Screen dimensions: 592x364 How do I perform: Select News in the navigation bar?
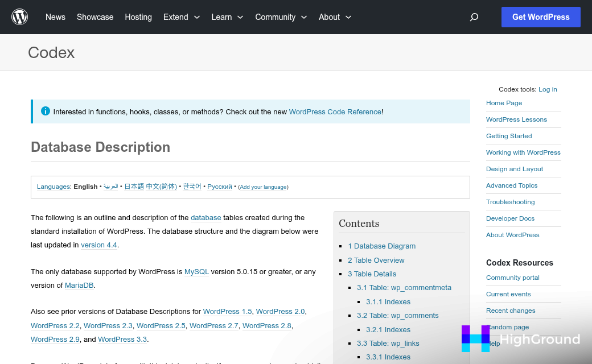[55, 17]
